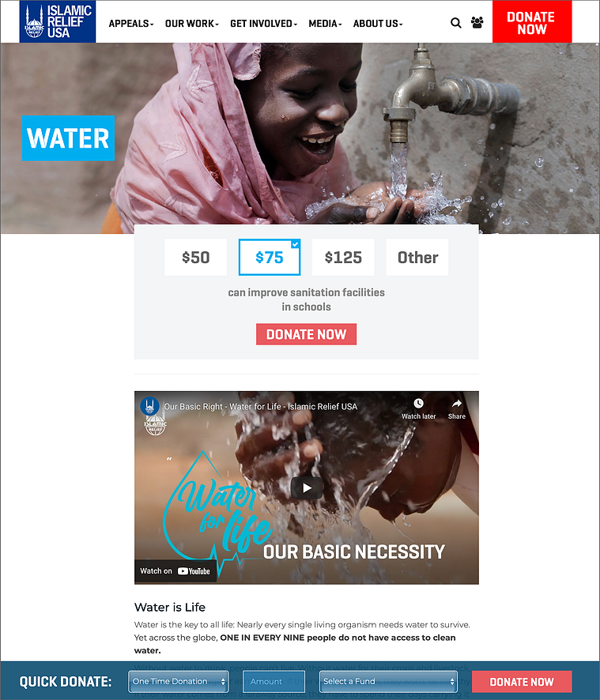Open the Our Work menu

coord(191,24)
